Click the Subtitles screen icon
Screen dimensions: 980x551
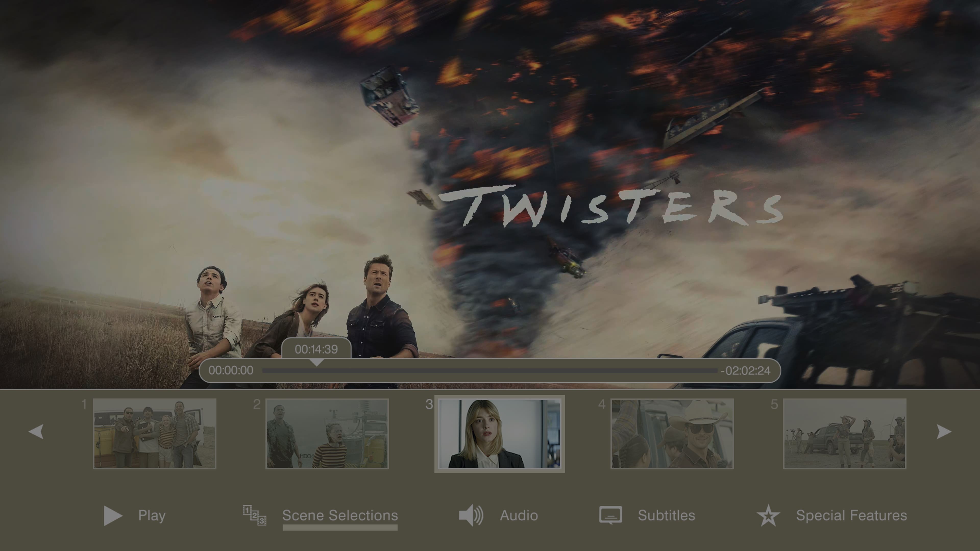(x=611, y=515)
